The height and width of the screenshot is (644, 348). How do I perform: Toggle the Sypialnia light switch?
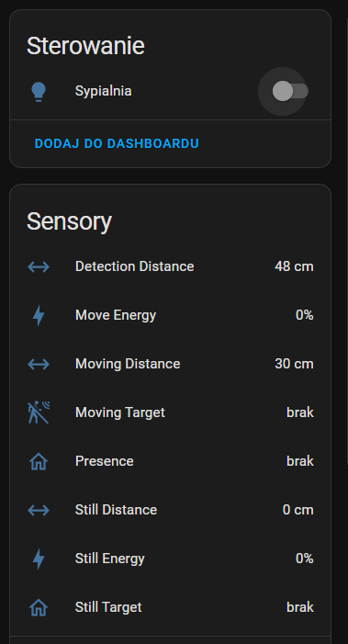(x=290, y=91)
